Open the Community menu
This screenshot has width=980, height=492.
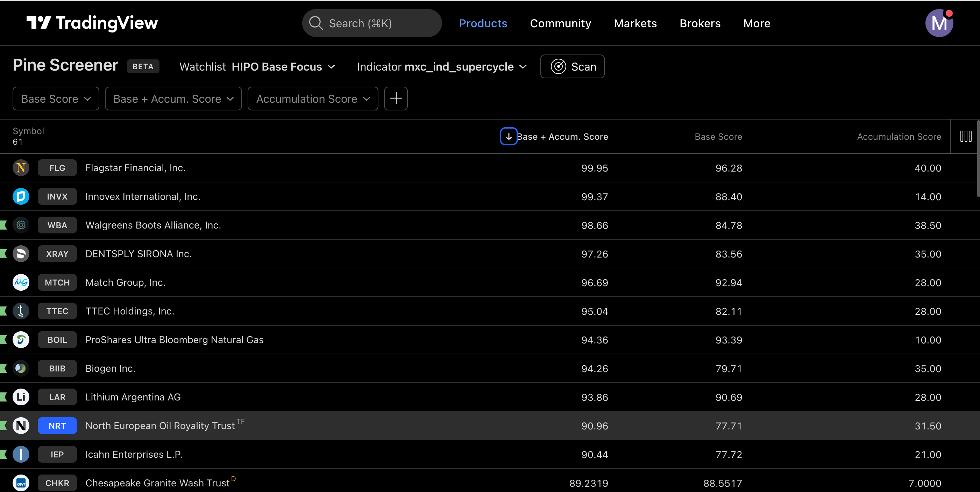coord(560,23)
